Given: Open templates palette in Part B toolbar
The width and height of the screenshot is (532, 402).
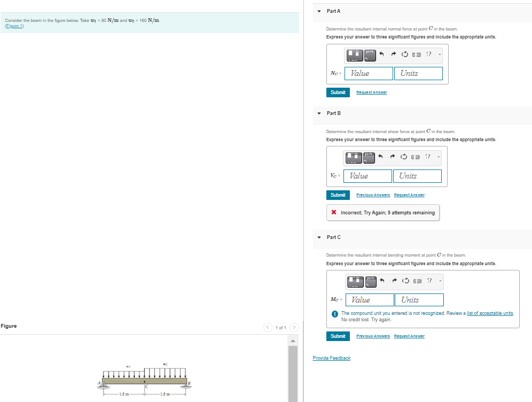Looking at the screenshot, I should click(354, 158).
